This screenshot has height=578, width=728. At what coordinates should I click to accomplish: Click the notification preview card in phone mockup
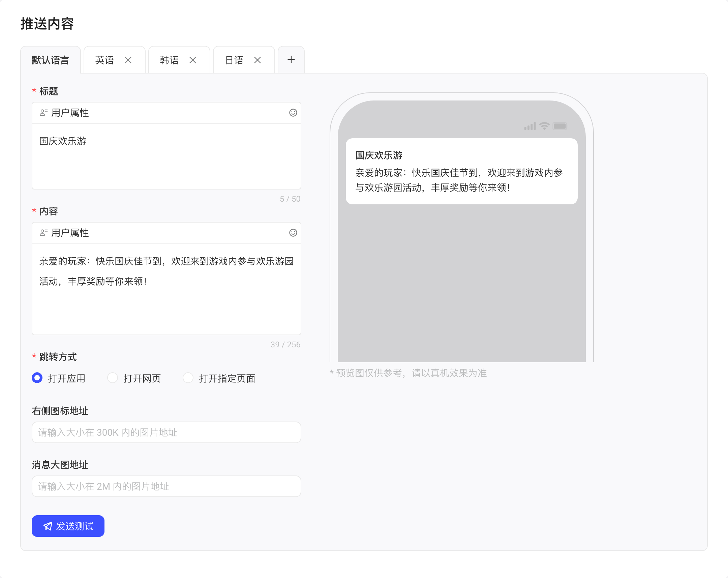(x=462, y=171)
